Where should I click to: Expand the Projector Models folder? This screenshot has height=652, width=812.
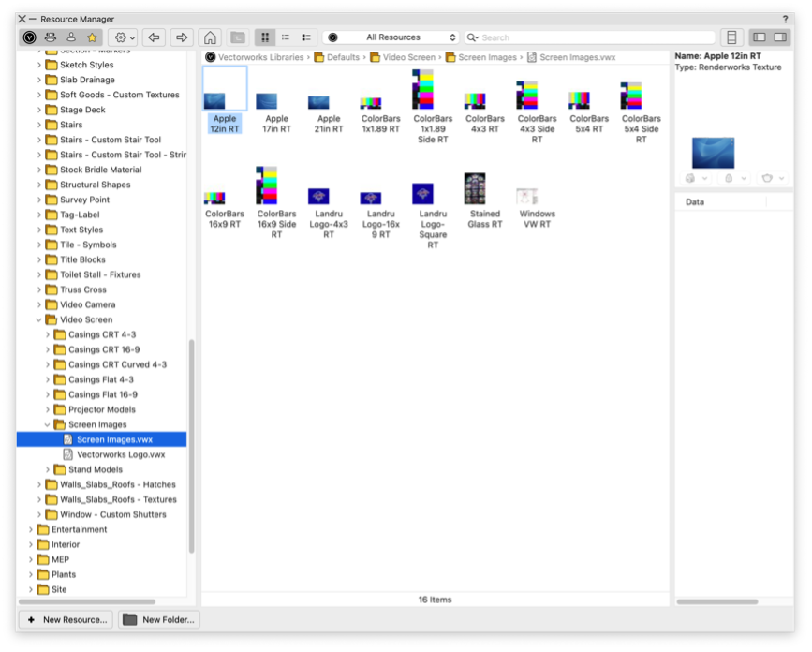point(48,409)
